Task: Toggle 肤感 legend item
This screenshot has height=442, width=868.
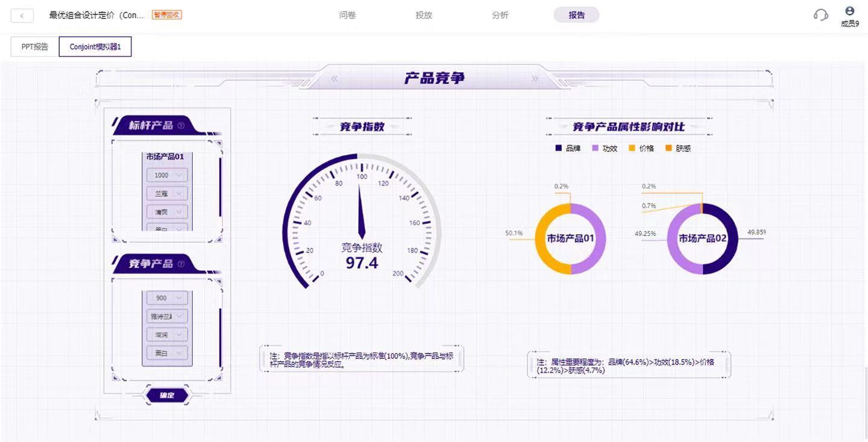Action: click(678, 148)
